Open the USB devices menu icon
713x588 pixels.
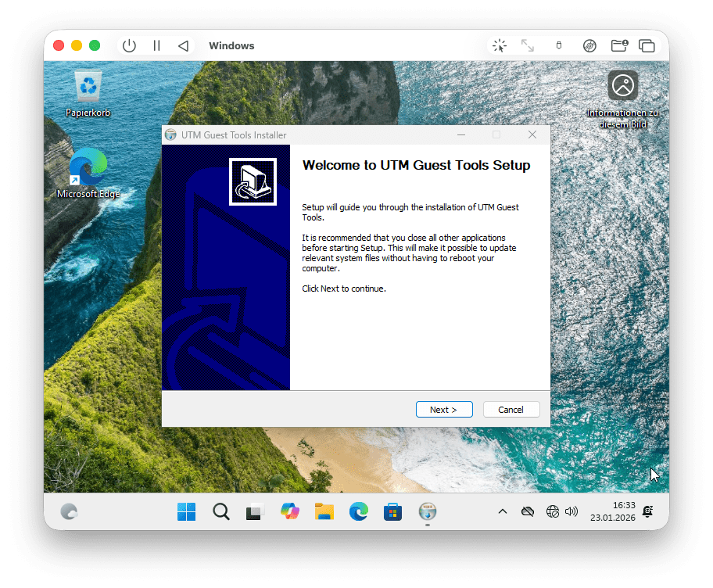tap(558, 46)
